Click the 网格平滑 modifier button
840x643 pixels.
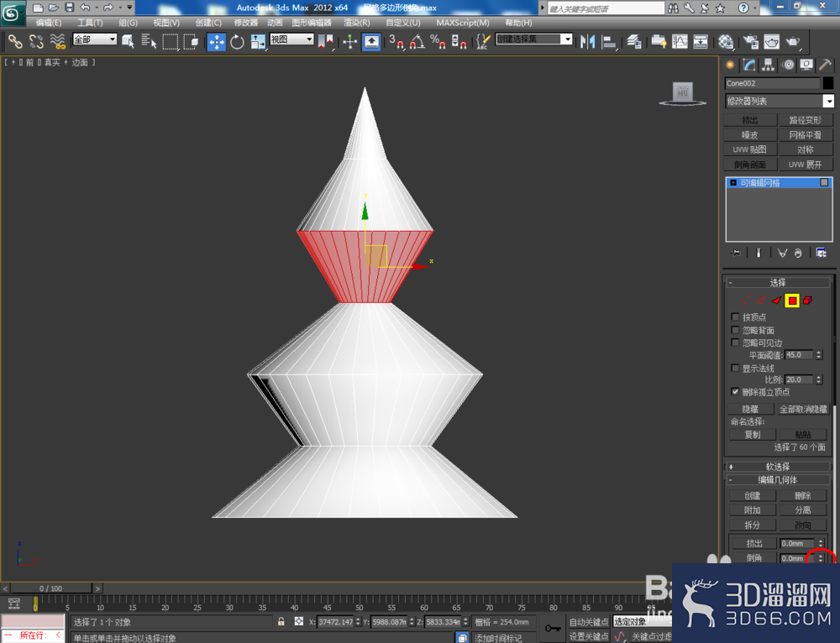click(x=806, y=135)
